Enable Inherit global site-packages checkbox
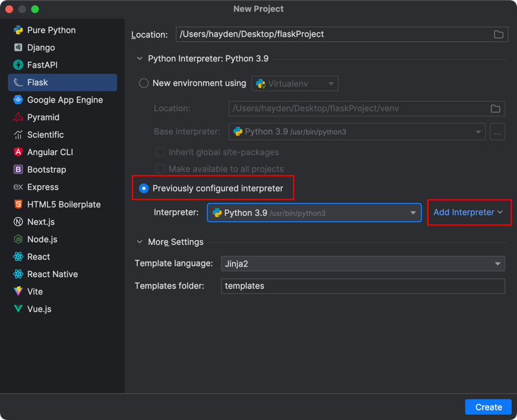Viewport: 517px width, 420px height. [160, 152]
